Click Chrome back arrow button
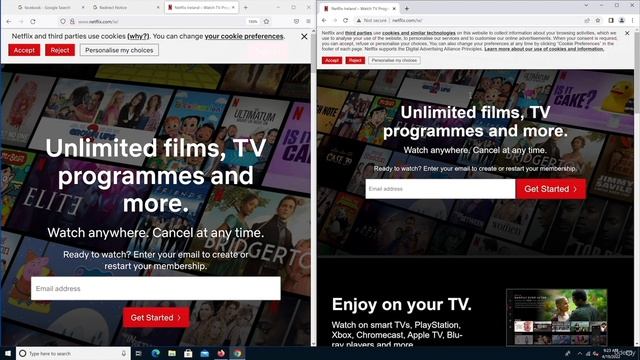This screenshot has height=360, width=640. click(324, 20)
